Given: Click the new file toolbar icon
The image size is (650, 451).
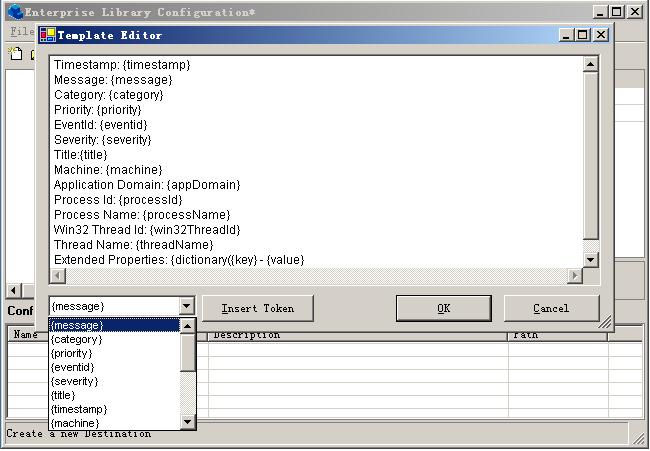Looking at the screenshot, I should point(15,54).
